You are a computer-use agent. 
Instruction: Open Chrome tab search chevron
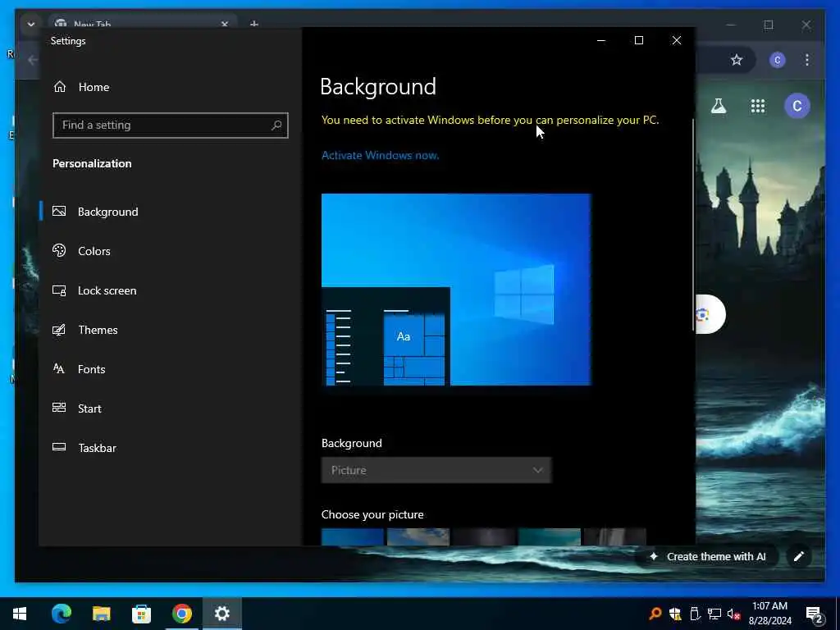click(x=30, y=24)
